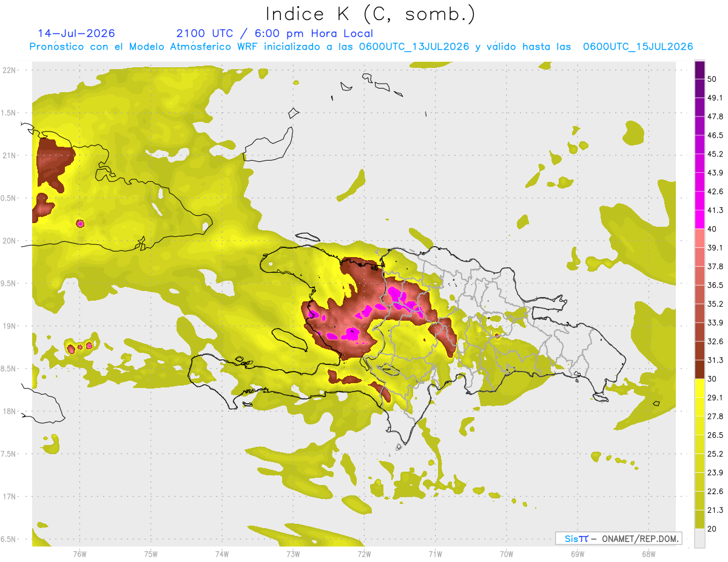Viewport: 728px width, 562px height.
Task: Click the "30" colorbar label
Action: click(x=713, y=379)
